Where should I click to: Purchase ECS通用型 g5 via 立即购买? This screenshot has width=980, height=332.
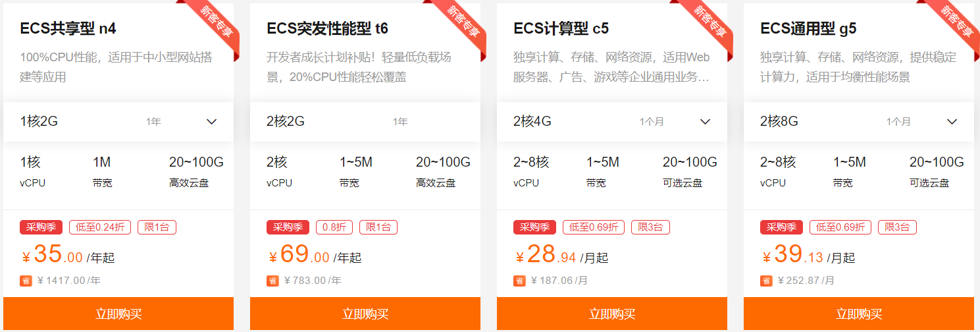click(859, 314)
